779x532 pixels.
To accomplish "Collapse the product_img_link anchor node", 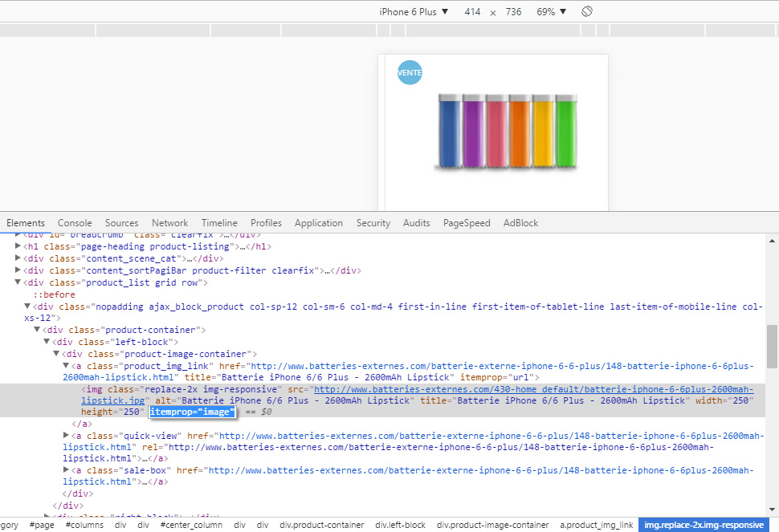I will 66,365.
